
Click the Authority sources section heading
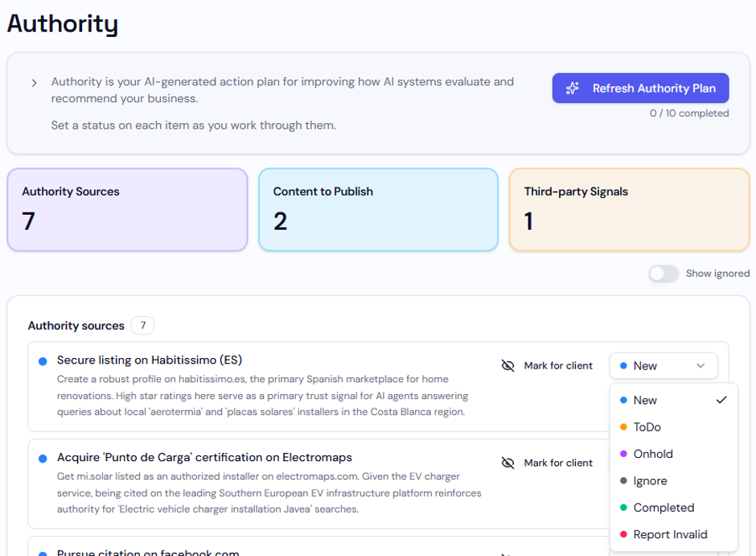tap(76, 326)
